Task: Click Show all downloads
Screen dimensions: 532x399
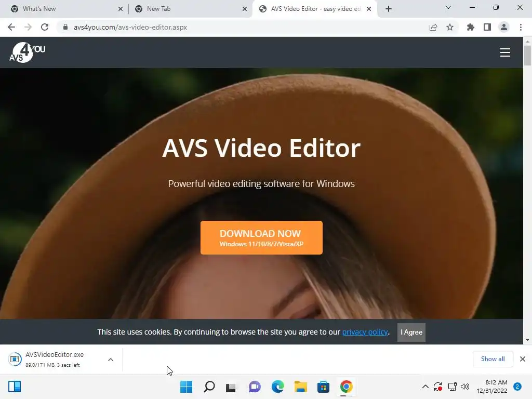Action: (493, 359)
